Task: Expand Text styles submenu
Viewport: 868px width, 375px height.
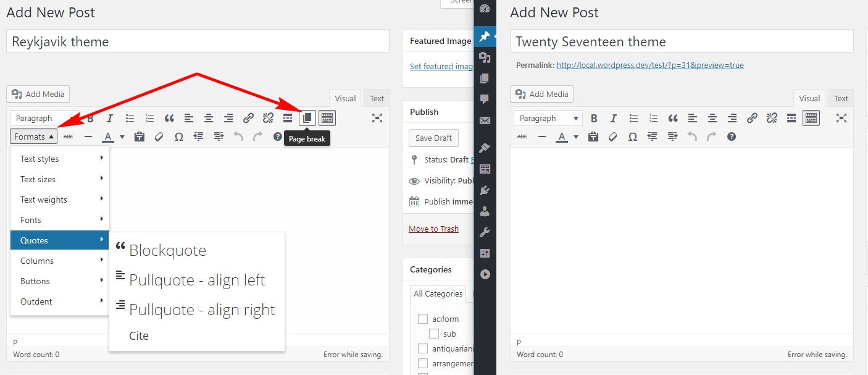Action: tap(60, 159)
